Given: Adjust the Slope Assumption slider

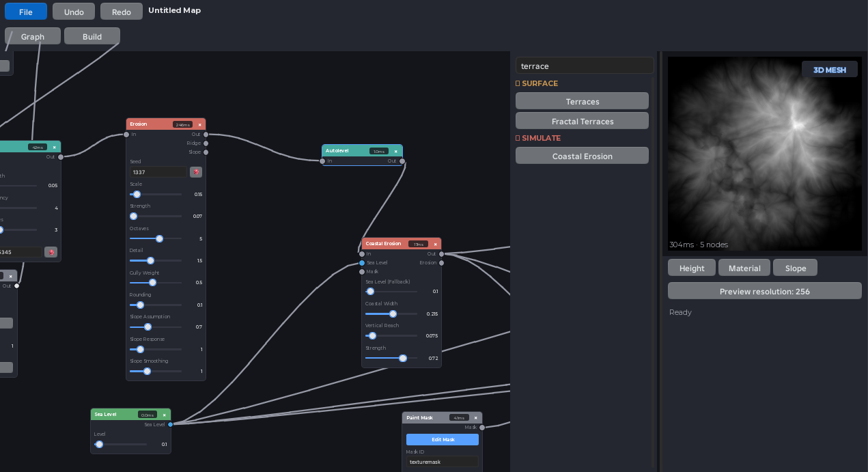Looking at the screenshot, I should pos(156,327).
